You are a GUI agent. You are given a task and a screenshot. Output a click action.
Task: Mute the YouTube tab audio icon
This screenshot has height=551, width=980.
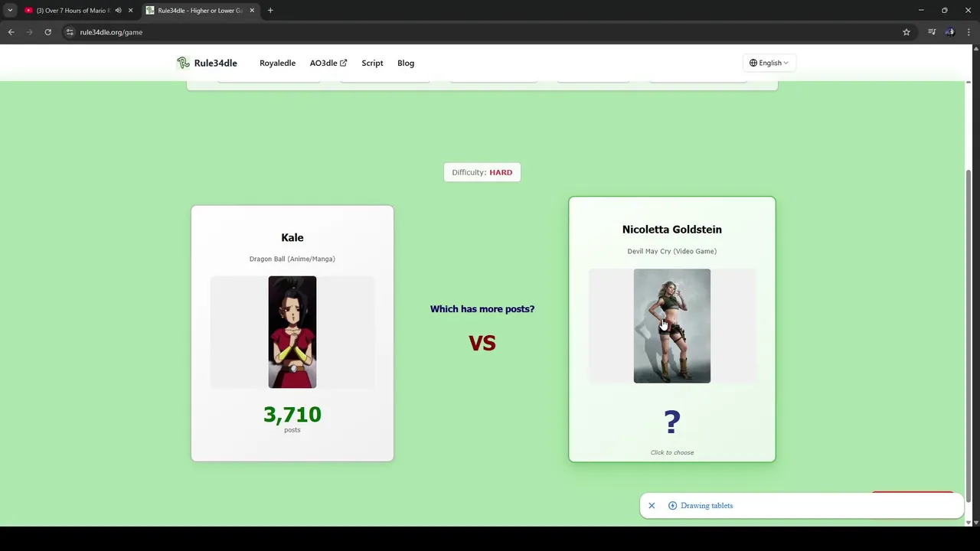[x=118, y=11]
